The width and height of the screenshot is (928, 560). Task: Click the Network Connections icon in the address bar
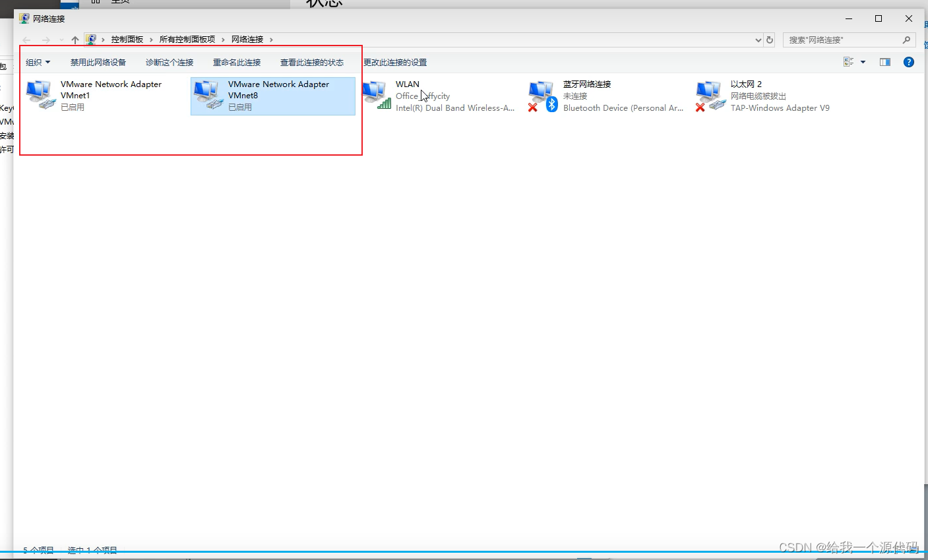point(91,40)
